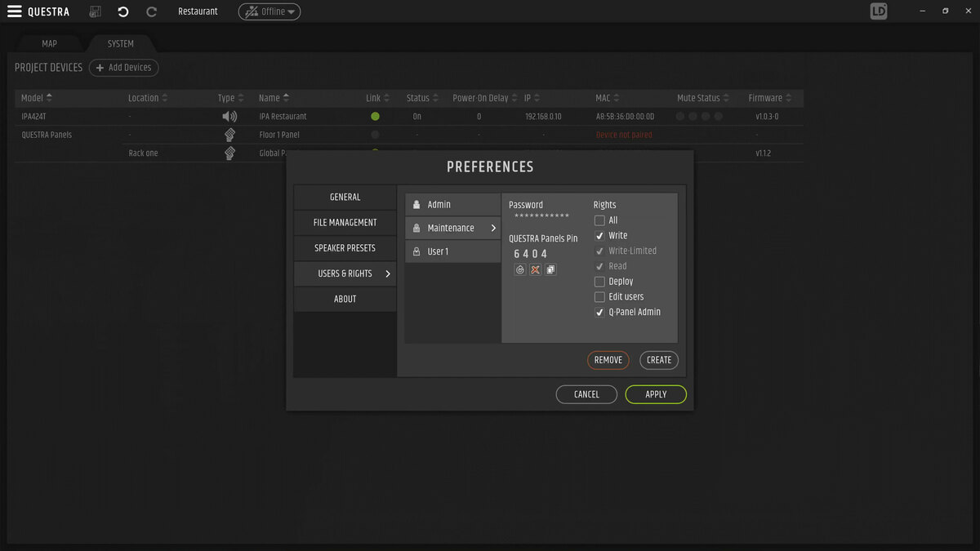Sort devices by Model column
Screen dimensions: 980x551
coord(37,98)
